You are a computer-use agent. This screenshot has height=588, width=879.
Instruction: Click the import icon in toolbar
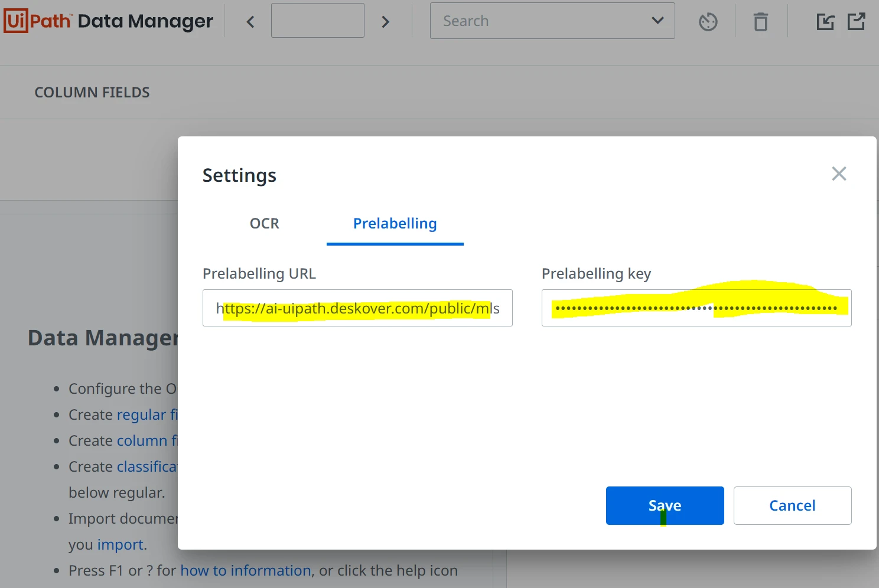(825, 22)
